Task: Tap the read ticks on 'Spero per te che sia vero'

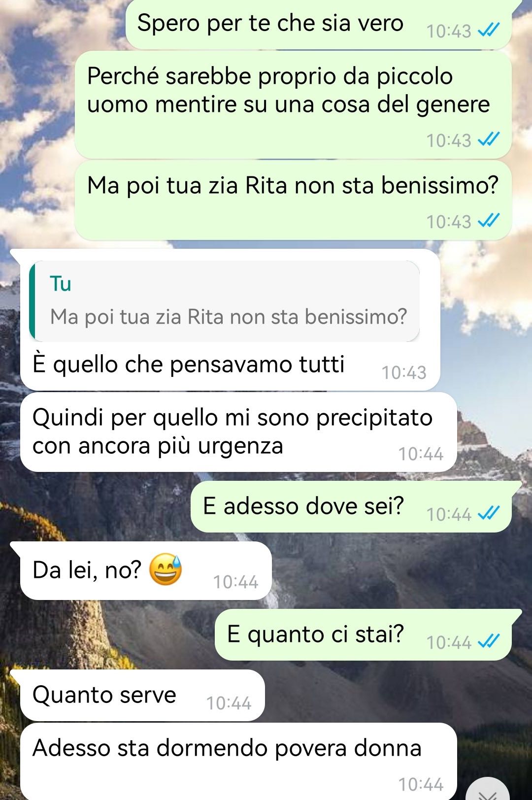Action: coord(489,31)
